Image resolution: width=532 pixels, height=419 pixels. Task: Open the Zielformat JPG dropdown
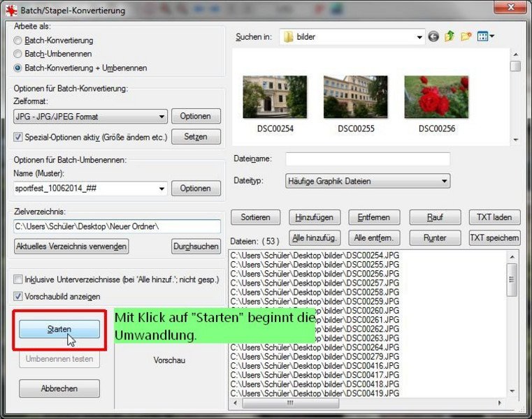coord(161,117)
